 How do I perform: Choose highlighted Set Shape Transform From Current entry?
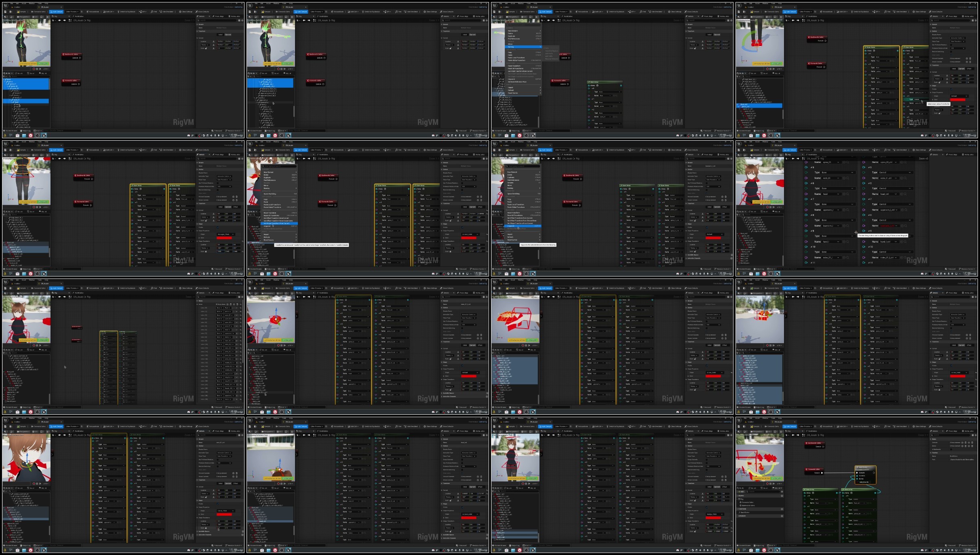pos(276,223)
